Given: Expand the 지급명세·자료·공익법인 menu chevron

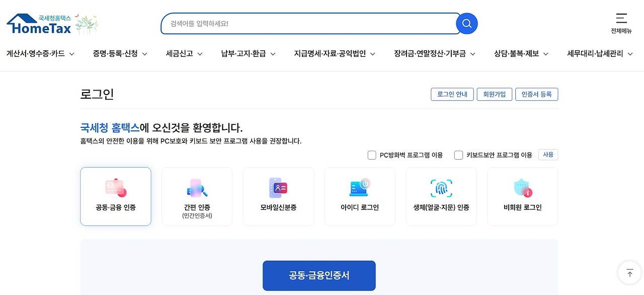Looking at the screenshot, I should click(x=373, y=54).
